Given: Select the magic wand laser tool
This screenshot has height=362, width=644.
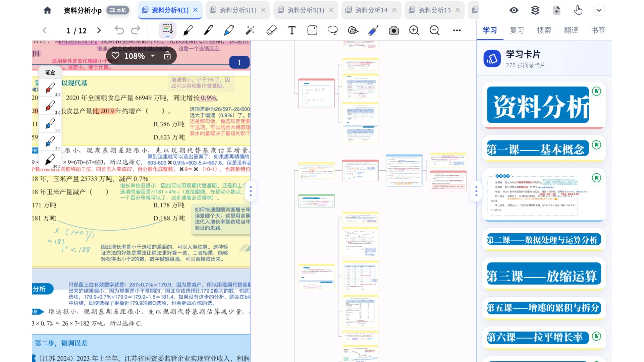Looking at the screenshot, I should coord(250,31).
